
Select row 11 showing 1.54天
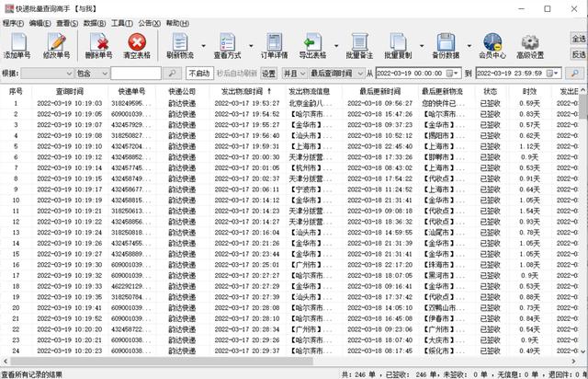pyautogui.click(x=289, y=211)
